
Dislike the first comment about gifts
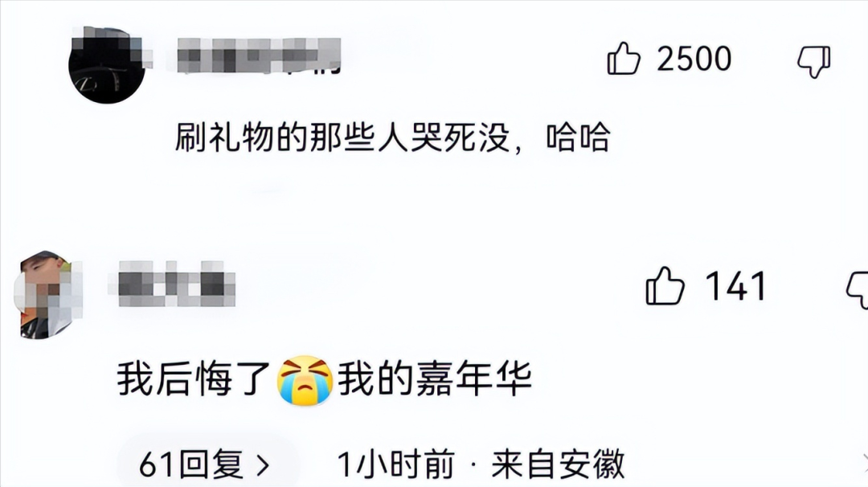[x=813, y=61]
